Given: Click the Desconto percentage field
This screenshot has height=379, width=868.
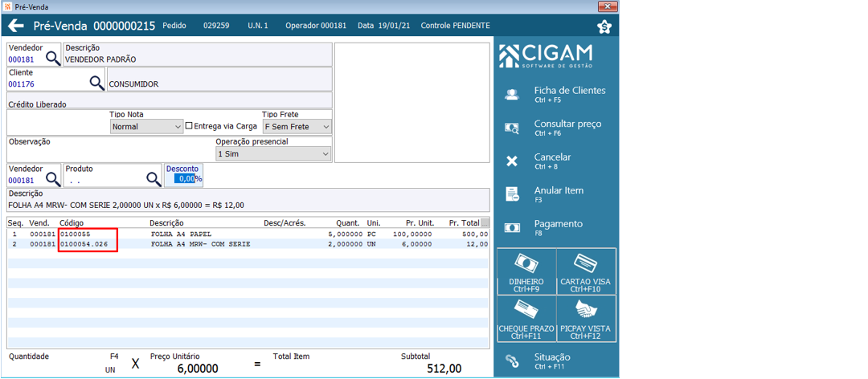Looking at the screenshot, I should click(184, 179).
